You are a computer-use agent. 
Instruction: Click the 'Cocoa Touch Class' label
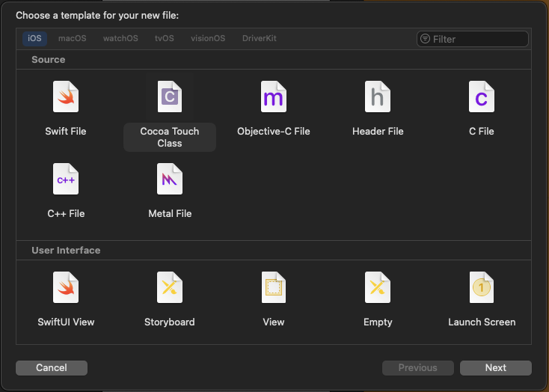point(170,138)
